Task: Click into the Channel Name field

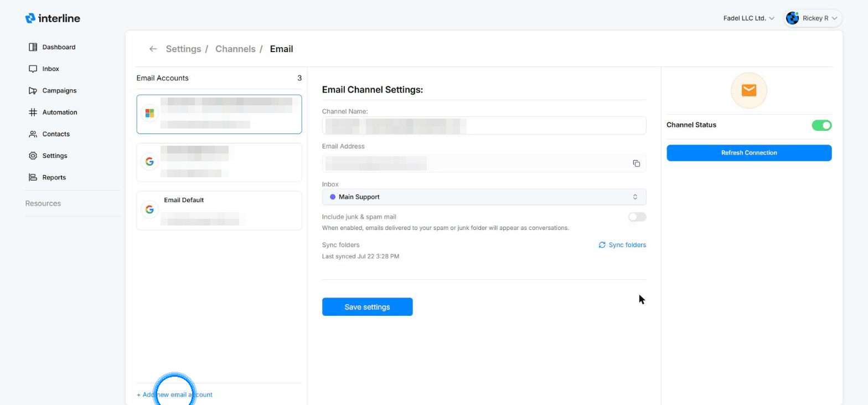Action: tap(484, 126)
